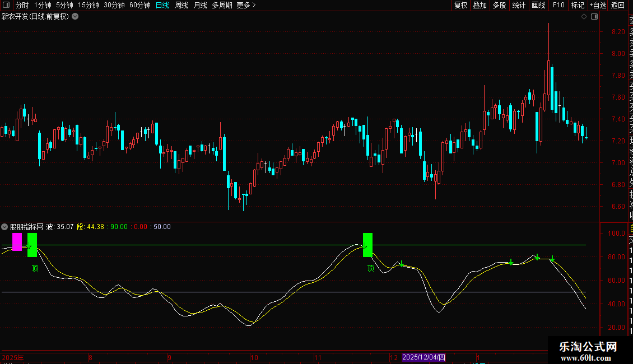Click the 2025年 label on time axis

[x=12, y=357]
